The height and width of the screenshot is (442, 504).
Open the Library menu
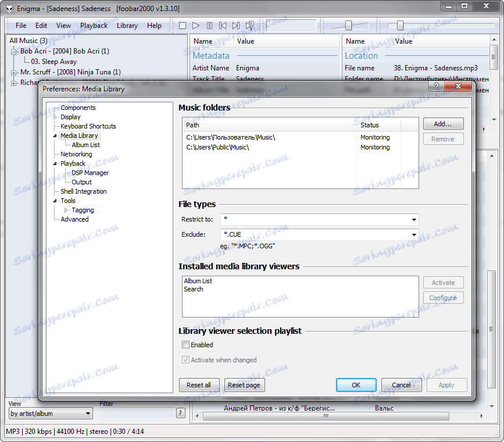pos(127,26)
